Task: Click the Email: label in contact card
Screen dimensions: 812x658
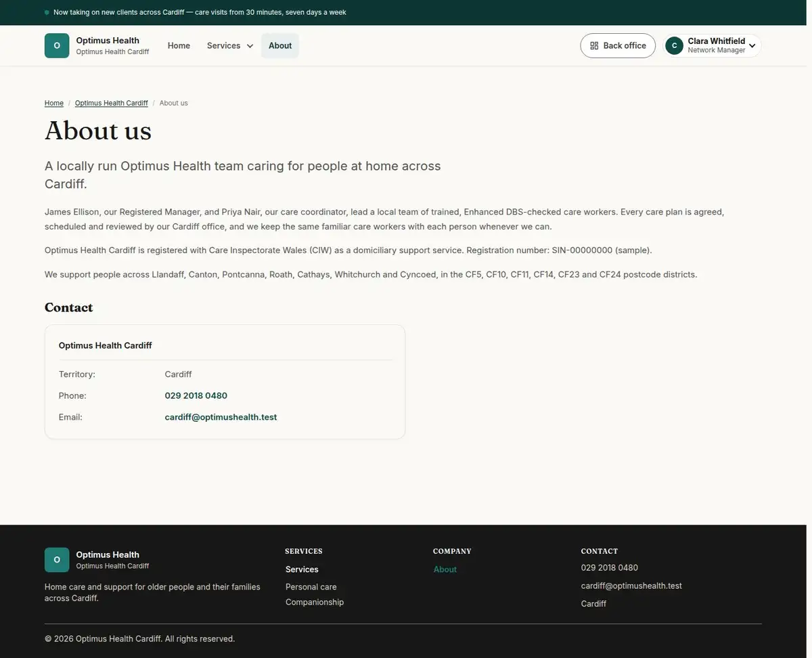Action: (x=70, y=417)
